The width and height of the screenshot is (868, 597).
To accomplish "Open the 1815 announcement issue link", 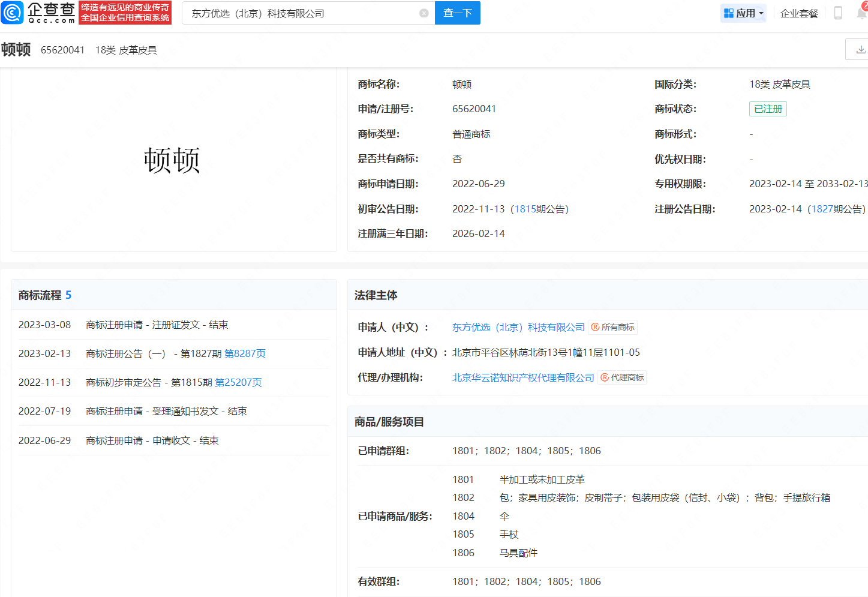I will [525, 209].
